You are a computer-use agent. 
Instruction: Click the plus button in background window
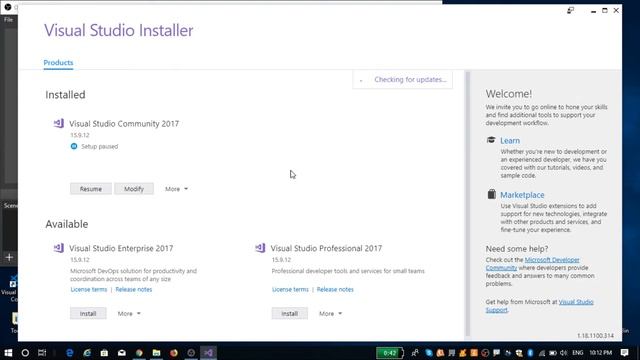pyautogui.click(x=9, y=257)
